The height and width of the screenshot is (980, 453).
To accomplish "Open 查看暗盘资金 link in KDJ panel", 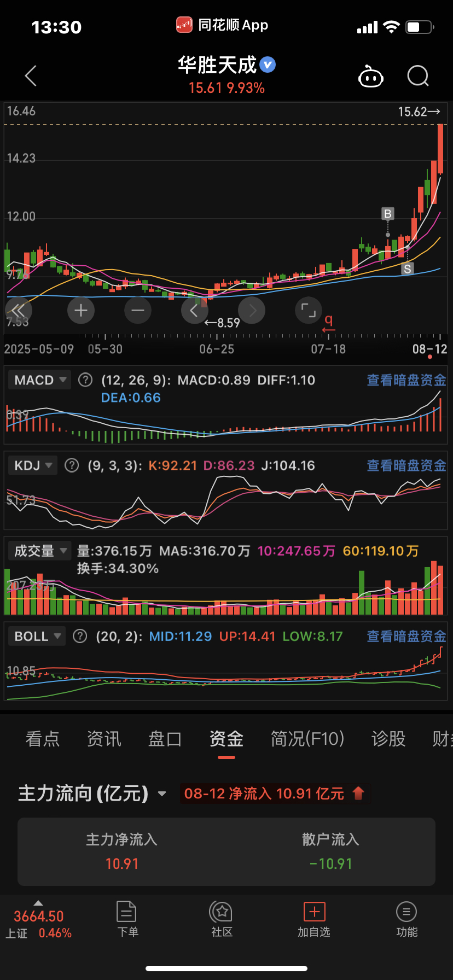I will tap(406, 465).
